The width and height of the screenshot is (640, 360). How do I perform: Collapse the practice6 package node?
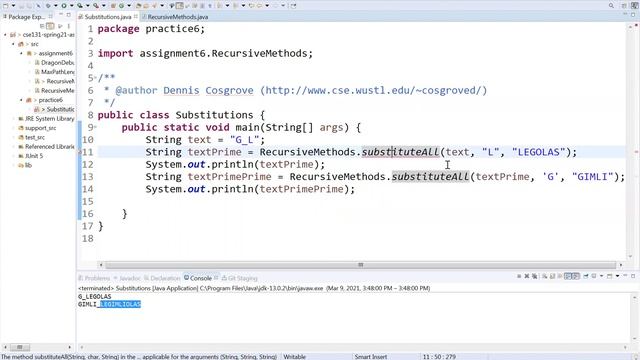point(21,100)
